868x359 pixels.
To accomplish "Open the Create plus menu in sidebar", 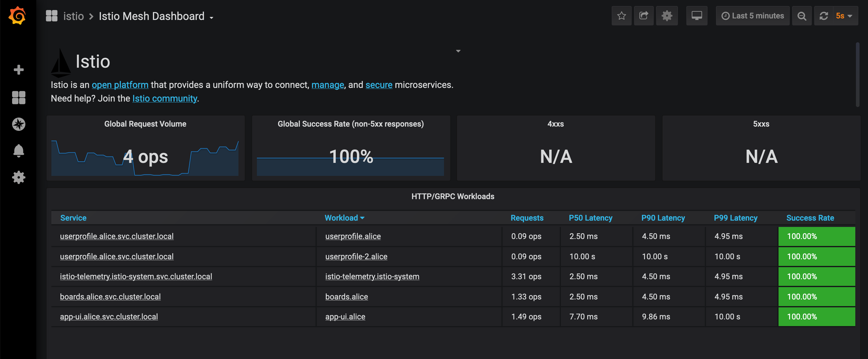I will click(18, 70).
